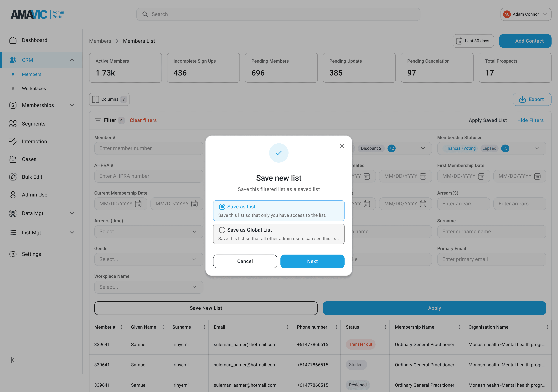Collapse sidebar with arrow icon

pos(14,360)
